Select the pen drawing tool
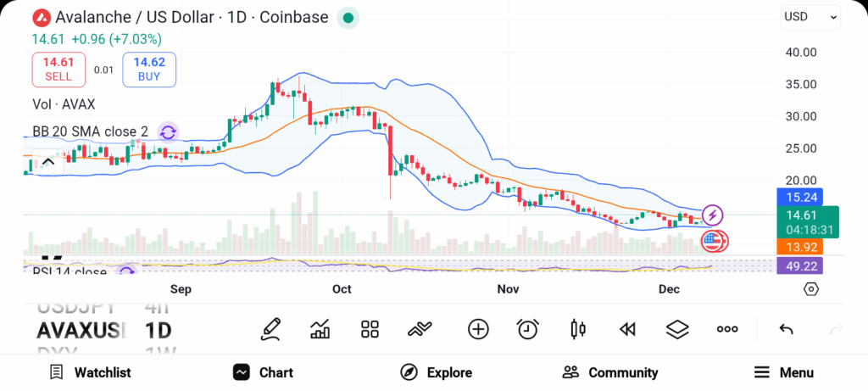This screenshot has width=868, height=391. [x=270, y=329]
